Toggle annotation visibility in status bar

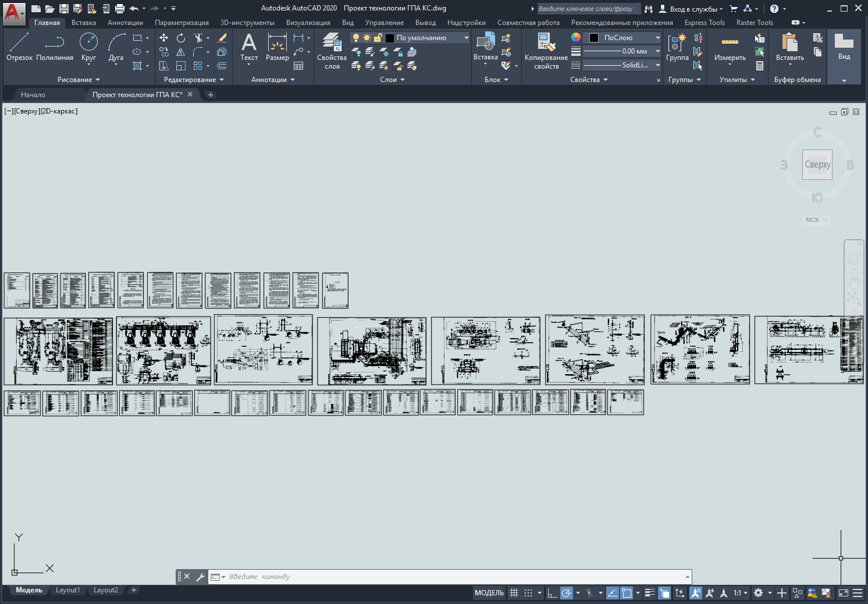pyautogui.click(x=695, y=593)
